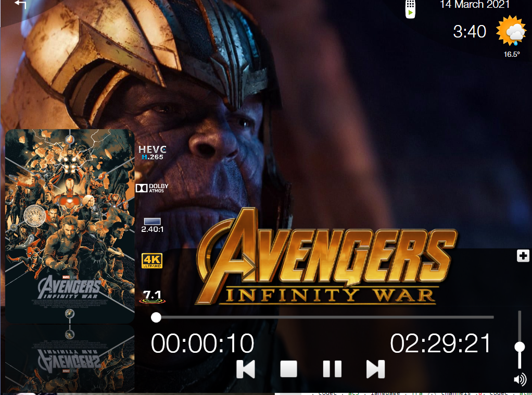Screen dimensions: 532x395
Task: Open the Avengers Infinity War poster thumbnail
Action: pyautogui.click(x=70, y=226)
